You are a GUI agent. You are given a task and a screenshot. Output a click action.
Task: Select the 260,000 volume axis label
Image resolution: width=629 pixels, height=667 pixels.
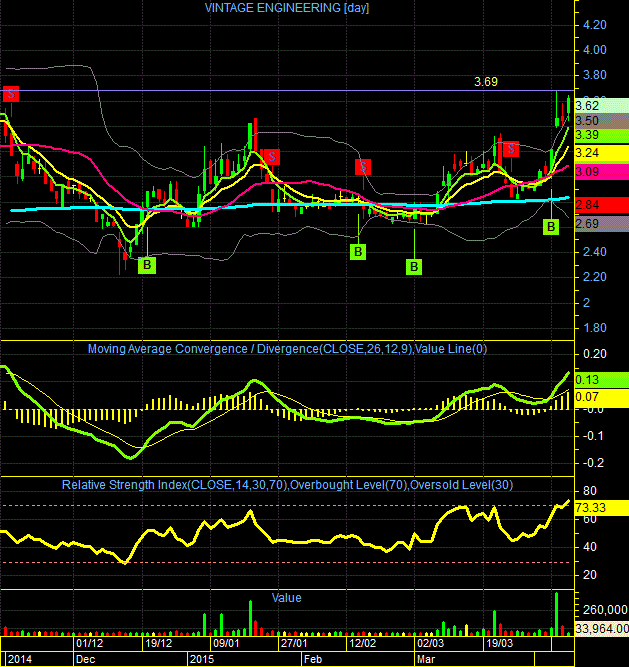(x=606, y=610)
